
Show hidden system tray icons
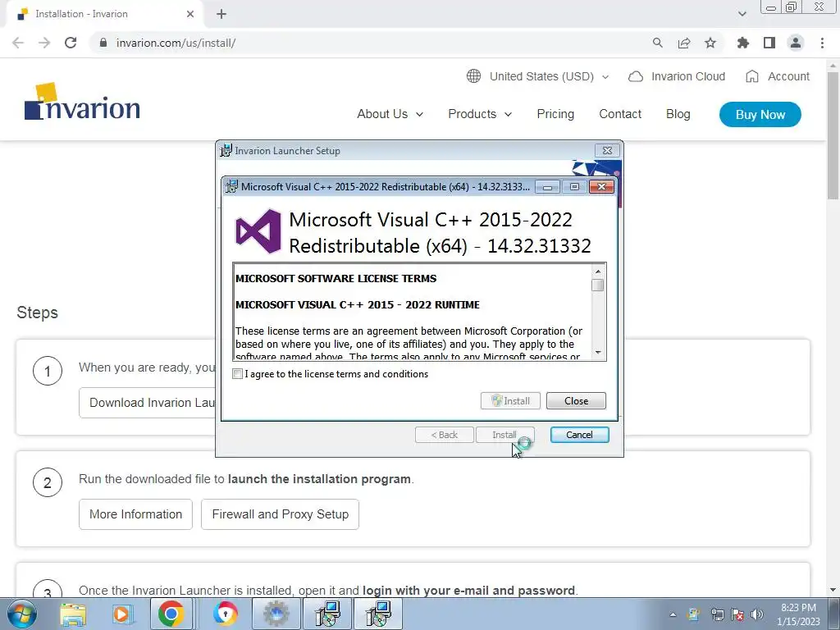[673, 614]
